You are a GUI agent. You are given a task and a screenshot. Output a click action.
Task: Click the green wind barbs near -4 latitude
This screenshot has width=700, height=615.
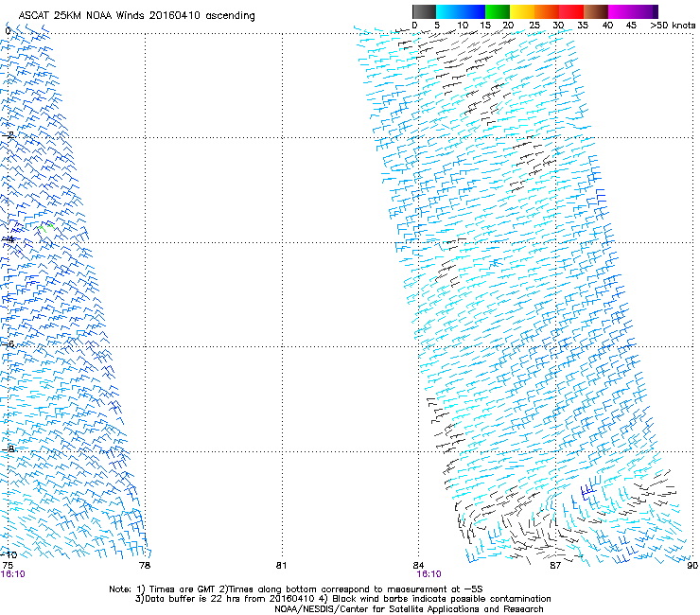[45, 227]
